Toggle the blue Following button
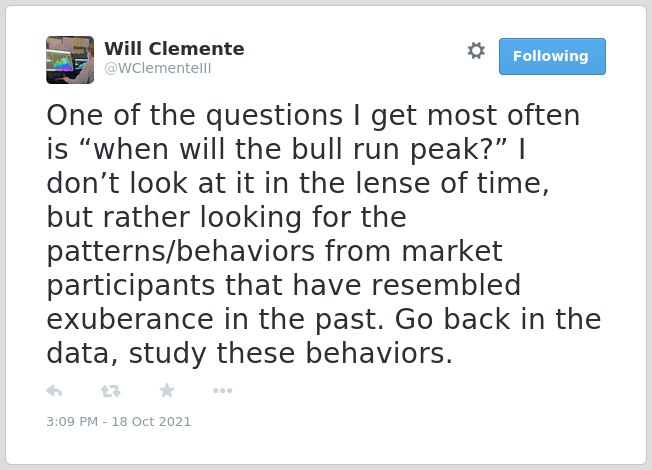The height and width of the screenshot is (470, 652). (552, 57)
